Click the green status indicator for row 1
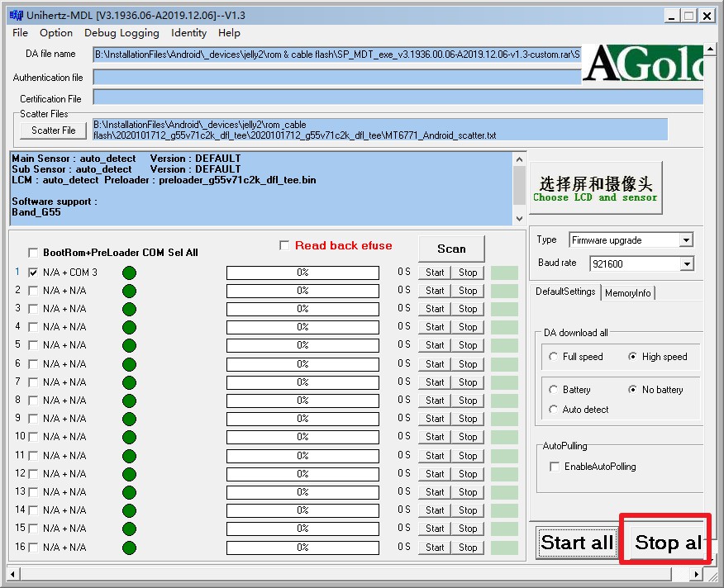The height and width of the screenshot is (588, 724). click(x=129, y=273)
